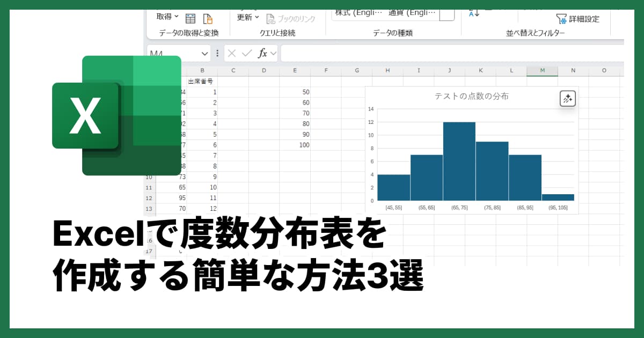Open the Analyze Data sparkle icon on the chart
This screenshot has height=338, width=644.
click(x=567, y=99)
